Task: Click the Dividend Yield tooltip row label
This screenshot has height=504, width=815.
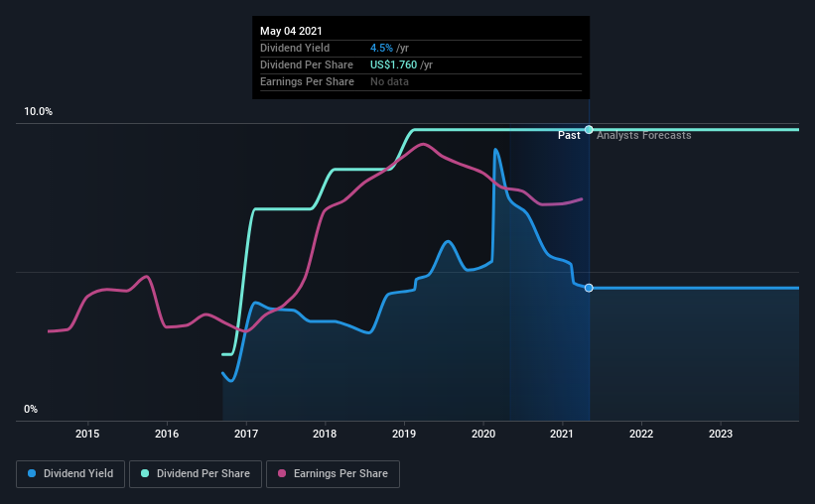Action: click(295, 48)
